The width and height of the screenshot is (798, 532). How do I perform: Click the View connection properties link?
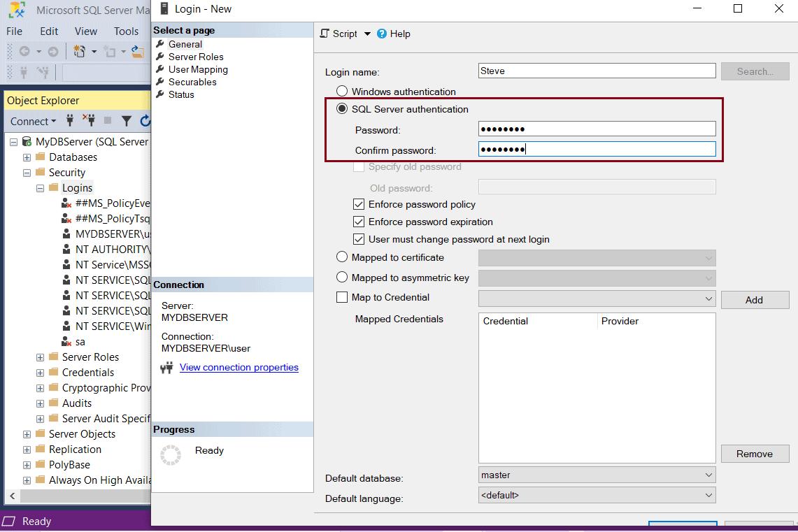[238, 367]
